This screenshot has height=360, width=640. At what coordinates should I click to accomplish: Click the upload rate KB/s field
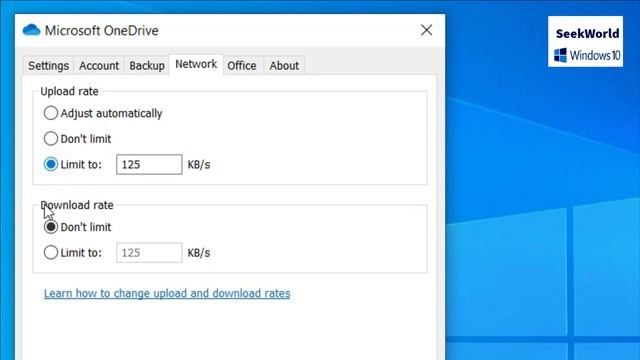(149, 164)
